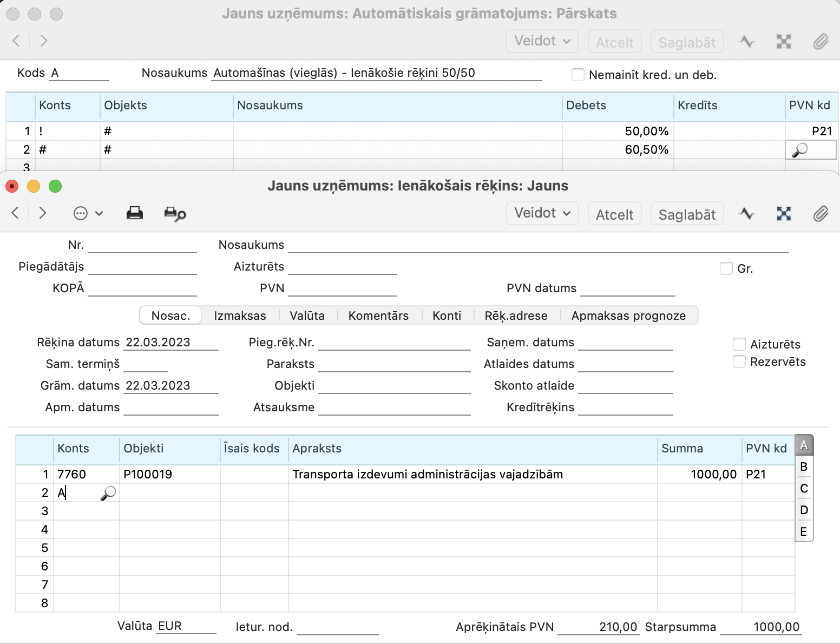Click the workflow overview icon beside paperclip

click(784, 214)
